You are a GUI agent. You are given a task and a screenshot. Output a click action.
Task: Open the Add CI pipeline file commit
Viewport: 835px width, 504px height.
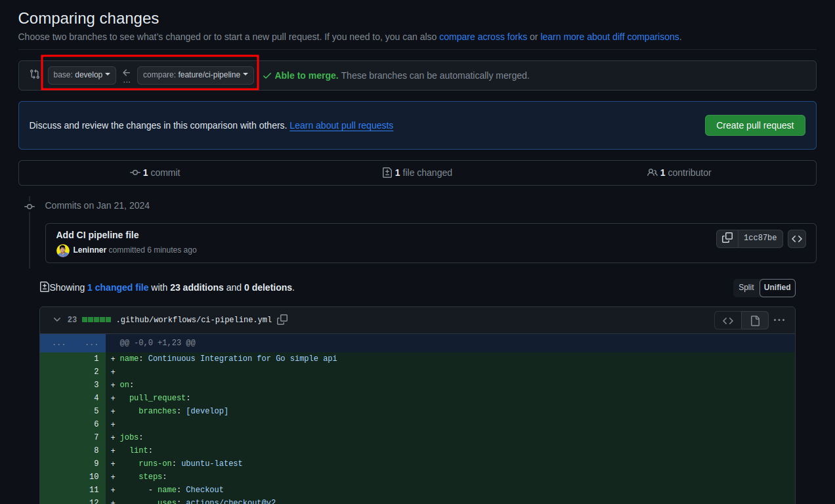(97, 235)
